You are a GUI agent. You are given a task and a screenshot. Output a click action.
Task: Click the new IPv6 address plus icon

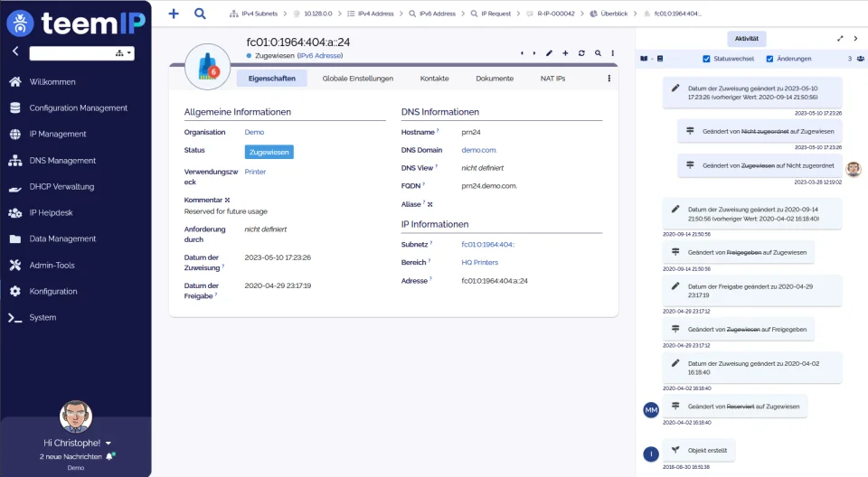(565, 53)
